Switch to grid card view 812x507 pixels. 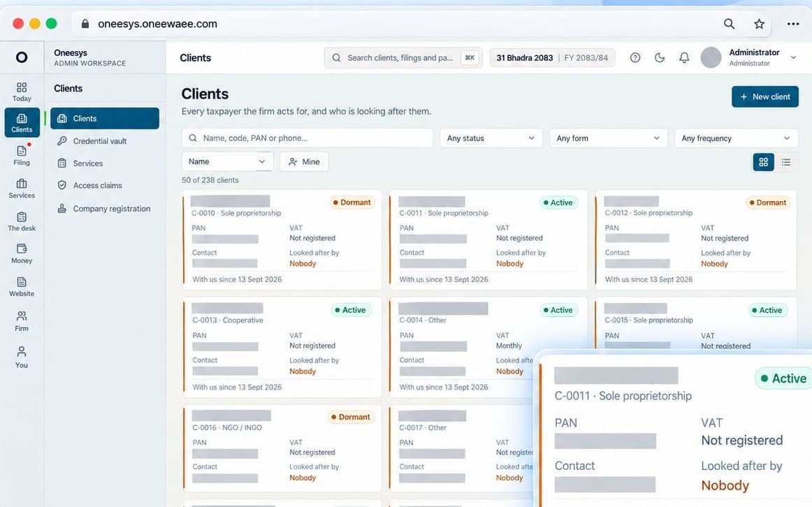coord(763,162)
